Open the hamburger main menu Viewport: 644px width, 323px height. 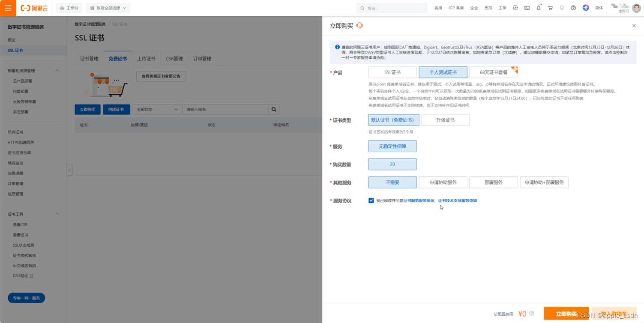pos(8,8)
